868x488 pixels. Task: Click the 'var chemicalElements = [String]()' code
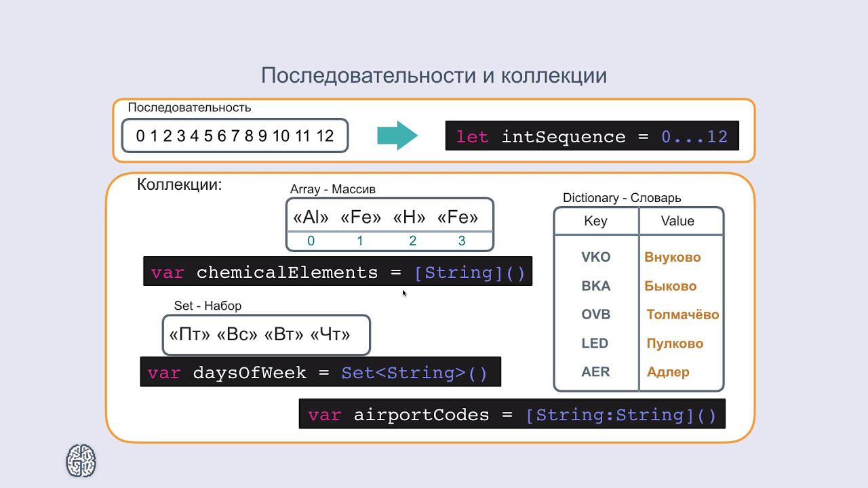pyautogui.click(x=338, y=272)
